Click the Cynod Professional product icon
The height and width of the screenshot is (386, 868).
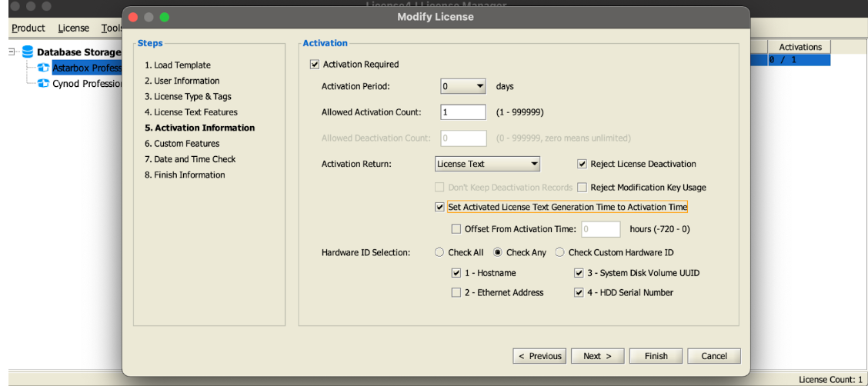coord(44,84)
